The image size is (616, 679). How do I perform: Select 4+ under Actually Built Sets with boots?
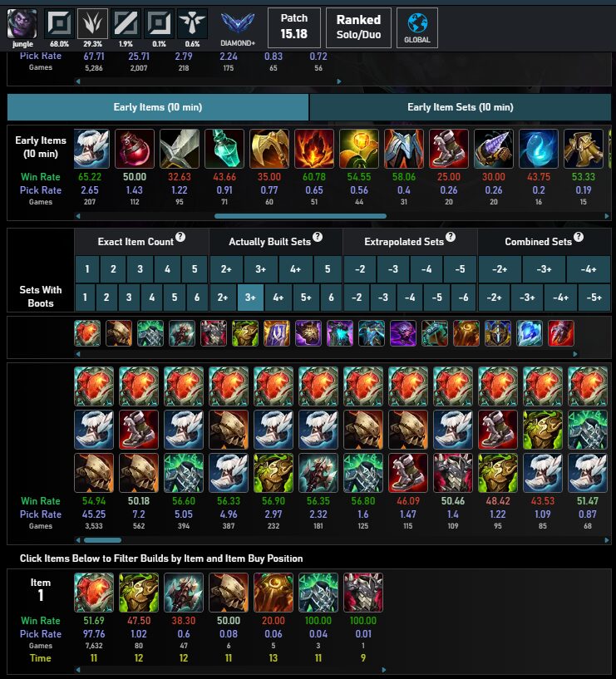(278, 298)
